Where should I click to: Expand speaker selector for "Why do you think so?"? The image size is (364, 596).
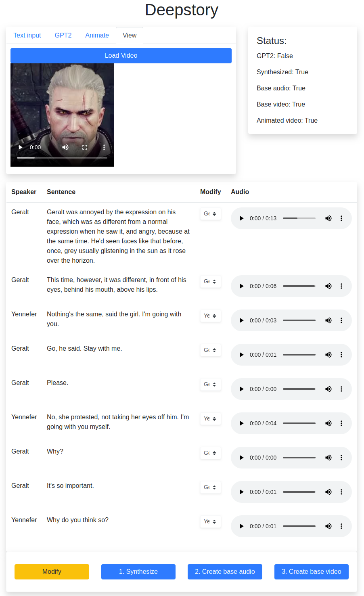click(x=210, y=522)
